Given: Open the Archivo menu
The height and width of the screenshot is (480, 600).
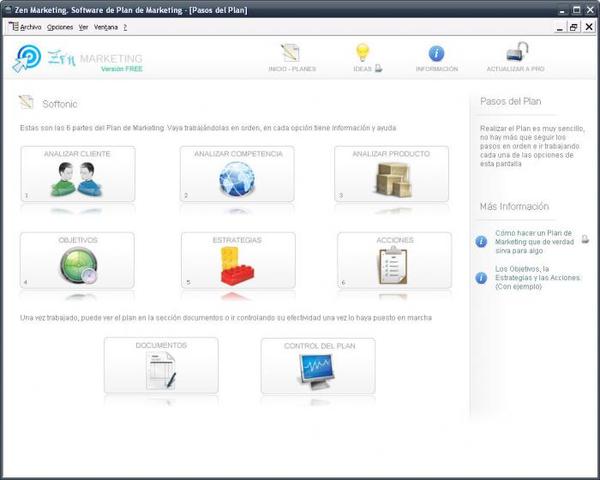Looking at the screenshot, I should point(31,27).
